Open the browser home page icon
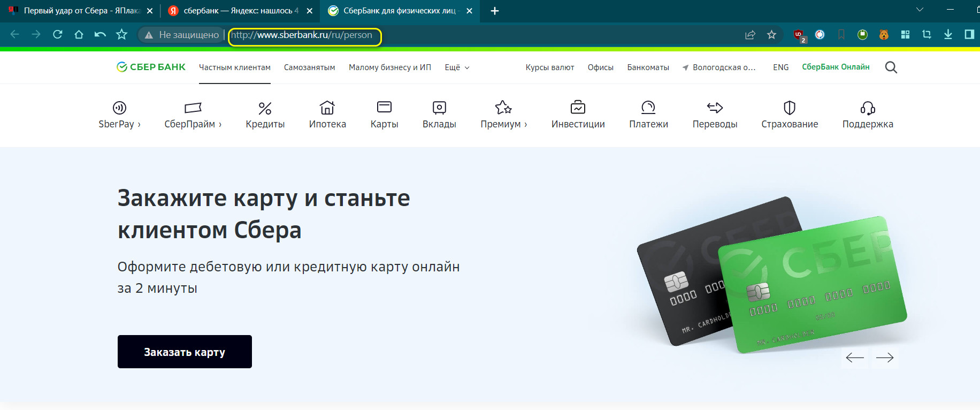Viewport: 980px width, 410px height. click(79, 35)
